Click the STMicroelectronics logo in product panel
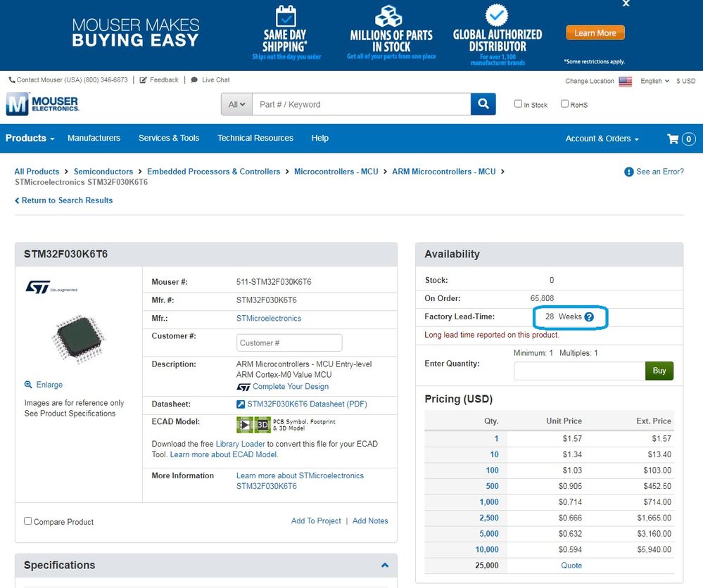Screen dimensions: 703x588 51,287
